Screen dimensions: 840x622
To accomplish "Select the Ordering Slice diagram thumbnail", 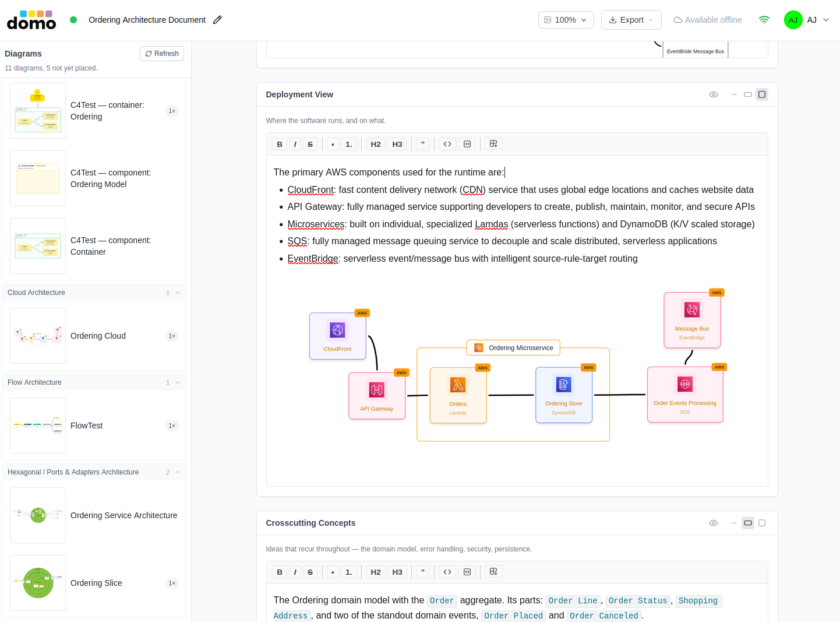I will pyautogui.click(x=38, y=583).
